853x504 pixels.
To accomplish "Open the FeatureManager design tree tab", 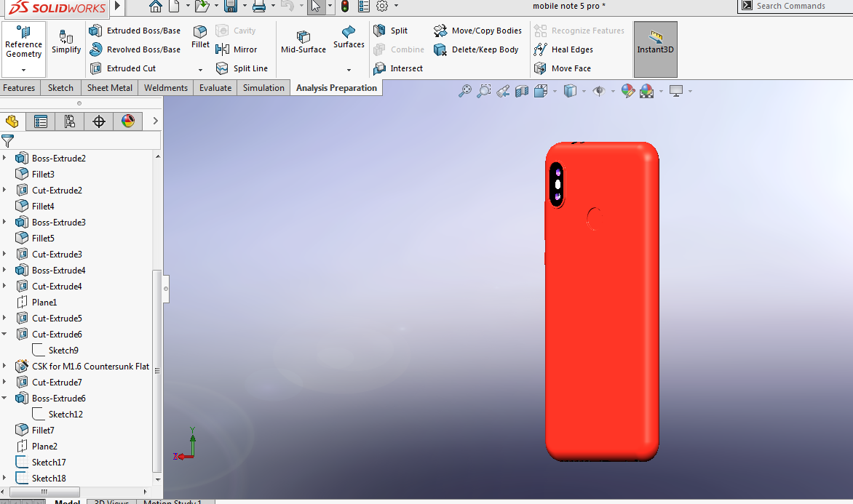I will [x=12, y=121].
